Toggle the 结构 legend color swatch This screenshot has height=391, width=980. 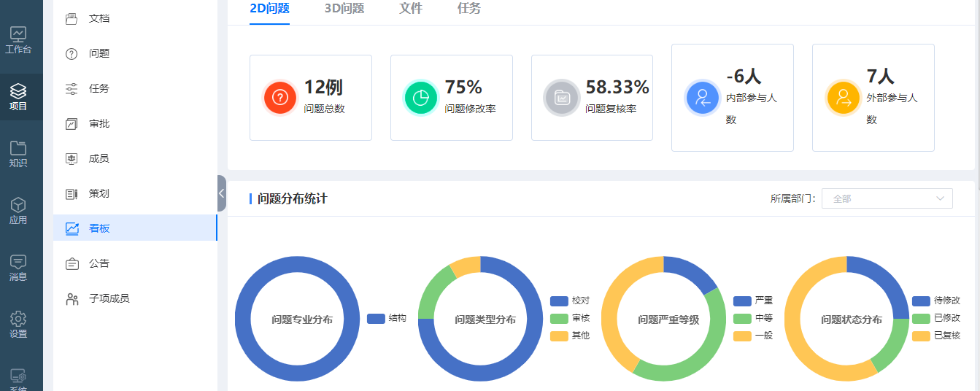click(376, 318)
